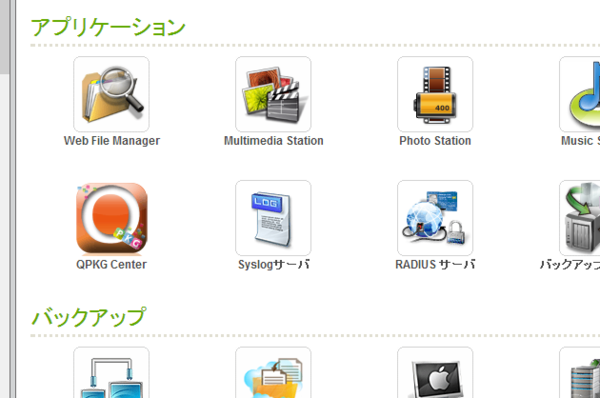600x398 pixels.
Task: Click the Syslogサーバ label
Action: (x=274, y=264)
